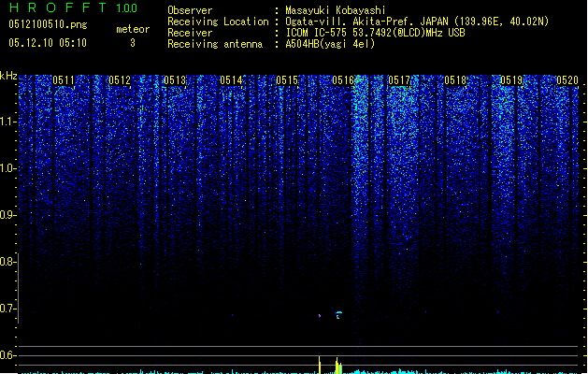588x374 pixels.
Task: Click the bright meteor echo near 0.7 kHz
Action: click(x=338, y=314)
